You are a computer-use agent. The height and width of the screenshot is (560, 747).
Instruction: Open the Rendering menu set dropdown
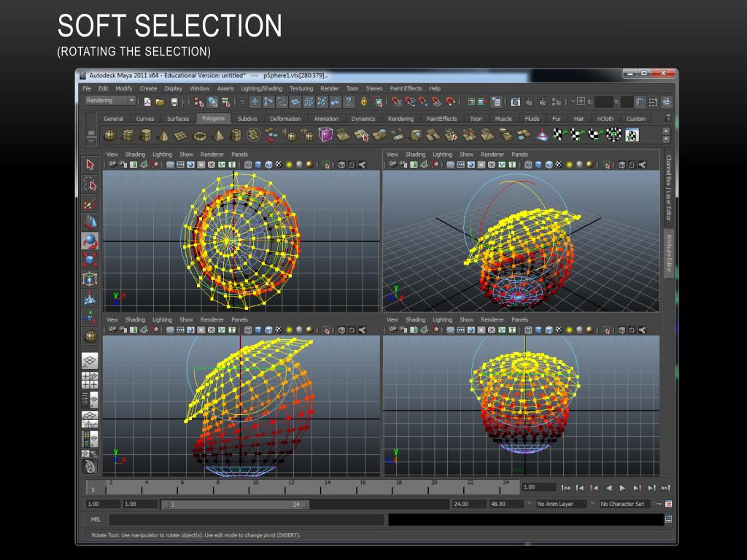point(111,101)
